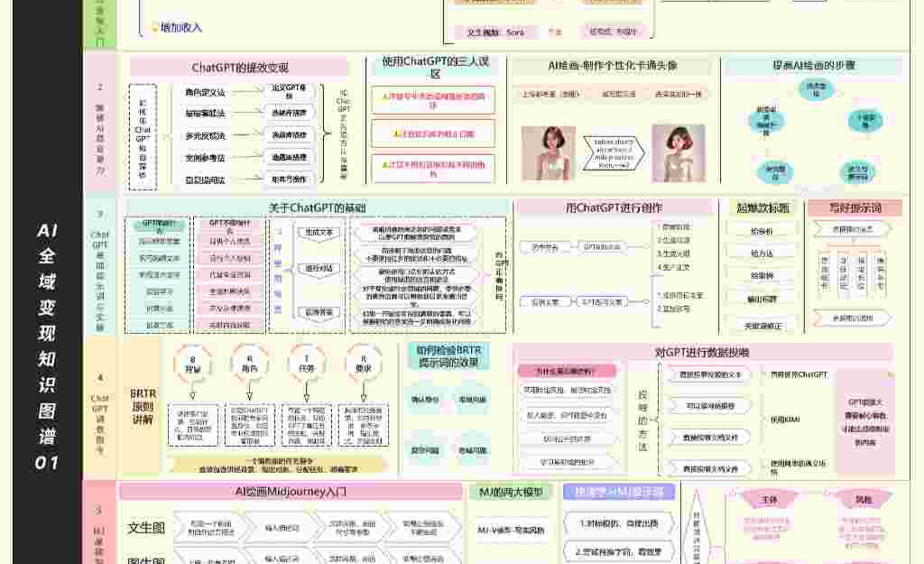The width and height of the screenshot is (924, 564).
Task: Select the 角色定义法 node
Action: click(x=205, y=93)
